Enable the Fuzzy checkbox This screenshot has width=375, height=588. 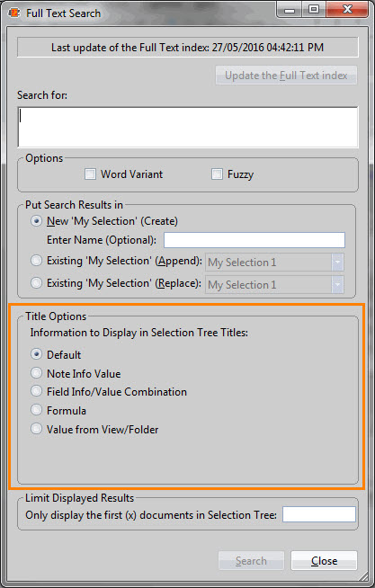tap(217, 174)
